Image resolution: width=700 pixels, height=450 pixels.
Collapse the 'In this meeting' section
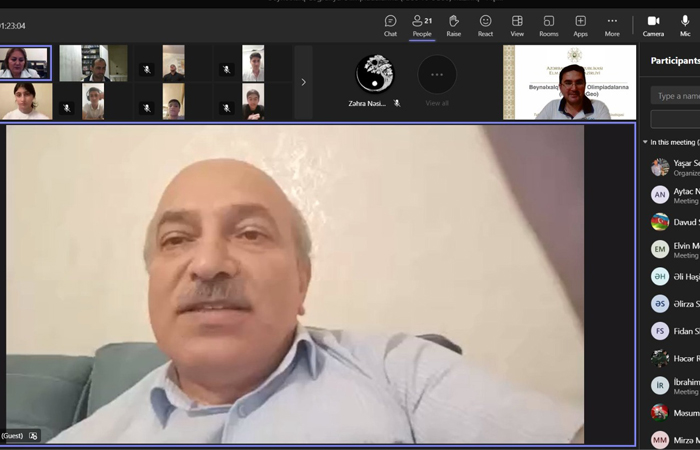[x=645, y=142]
